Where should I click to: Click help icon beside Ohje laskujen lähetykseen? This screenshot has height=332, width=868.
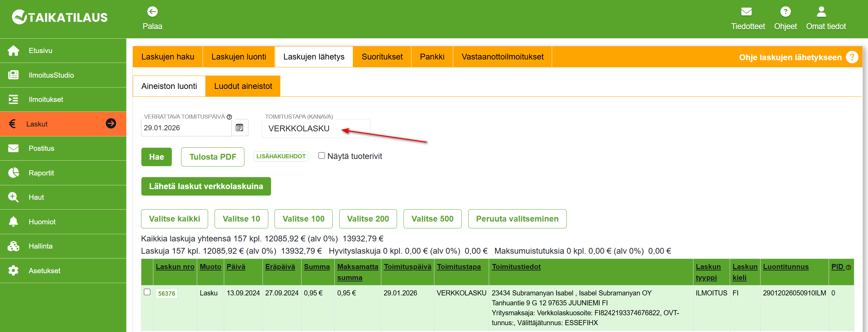coord(852,57)
